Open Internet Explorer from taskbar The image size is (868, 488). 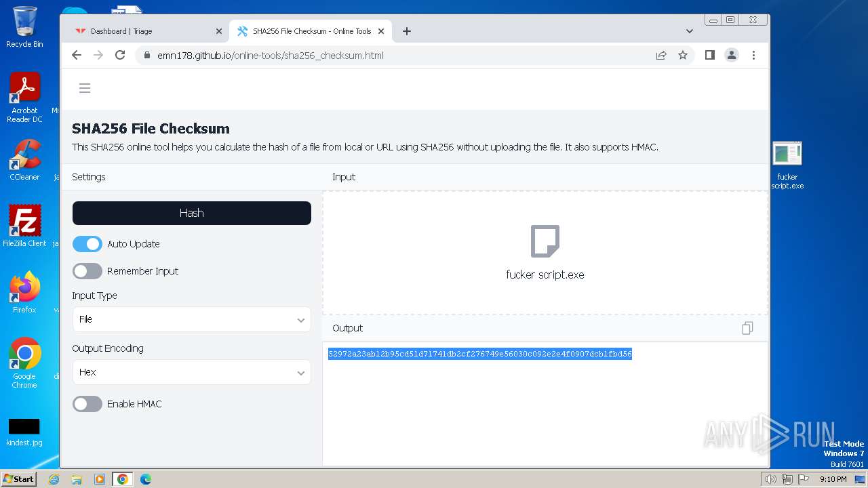(54, 479)
